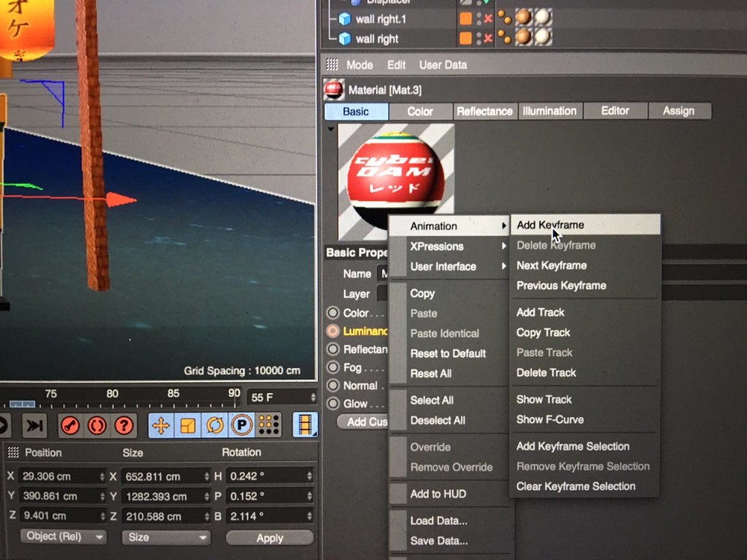Image resolution: width=747 pixels, height=560 pixels.
Task: Collapse the material preview disclosure triangle
Action: pyautogui.click(x=330, y=129)
